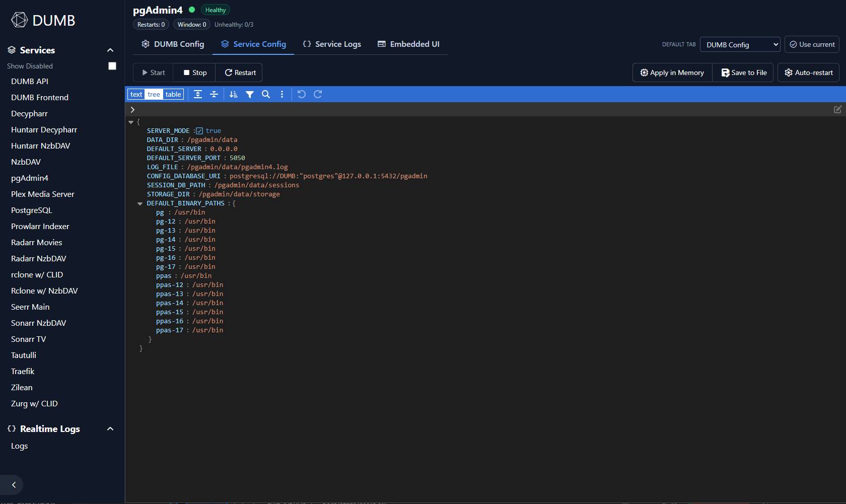Image resolution: width=846 pixels, height=504 pixels.
Task: Undo the last JSON edit
Action: pyautogui.click(x=301, y=94)
